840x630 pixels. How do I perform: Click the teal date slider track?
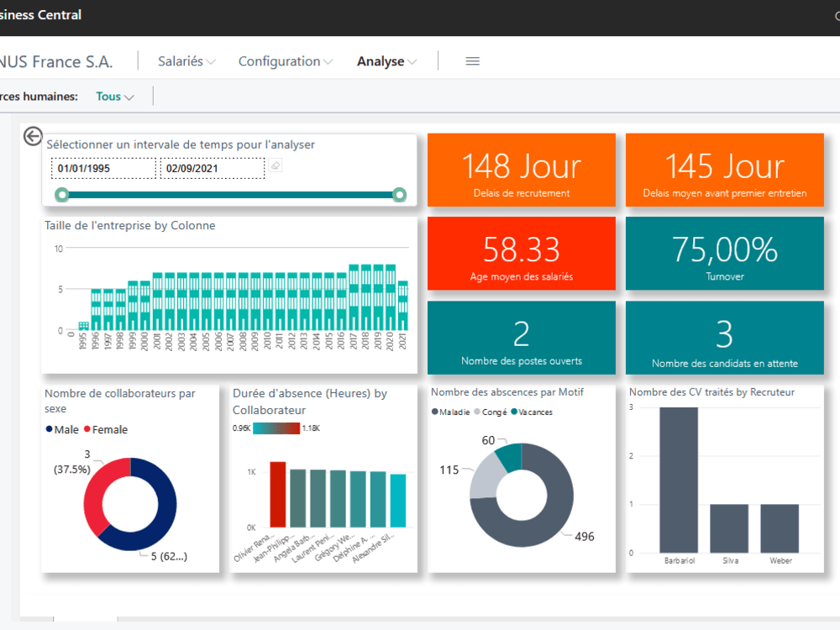[x=230, y=195]
